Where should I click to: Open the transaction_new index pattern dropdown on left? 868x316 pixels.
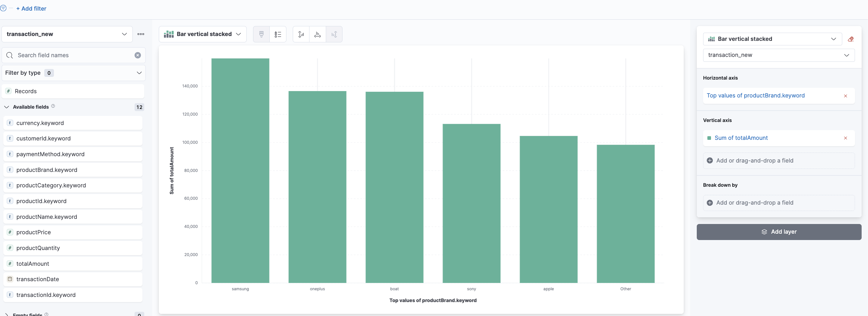coord(67,34)
